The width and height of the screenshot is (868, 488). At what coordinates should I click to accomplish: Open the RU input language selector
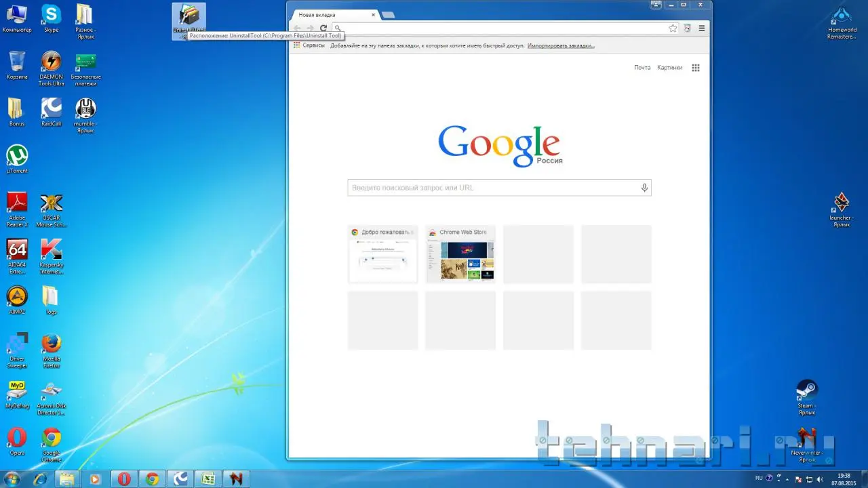tap(759, 479)
